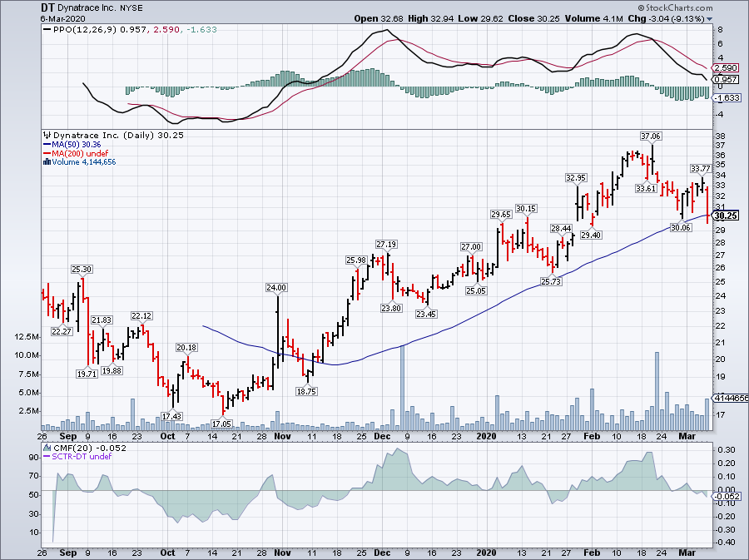This screenshot has height=560, width=749.
Task: Click the 32.95 price label
Action: point(576,177)
